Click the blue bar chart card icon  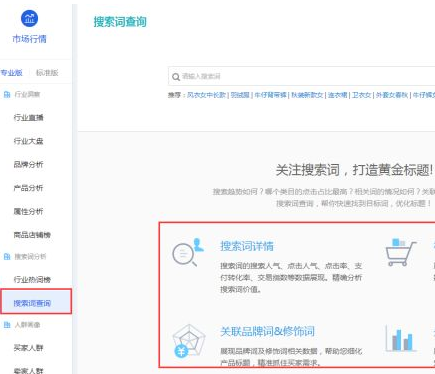(x=401, y=339)
